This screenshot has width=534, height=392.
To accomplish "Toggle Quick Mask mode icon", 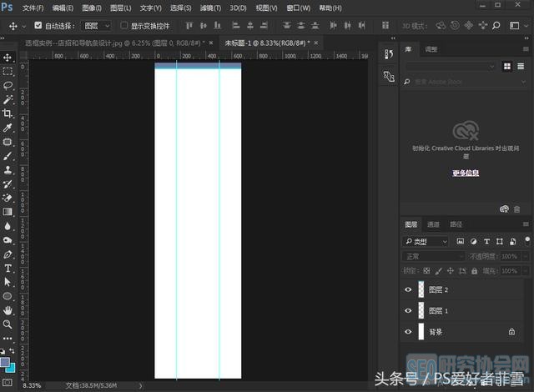I will click(x=8, y=383).
